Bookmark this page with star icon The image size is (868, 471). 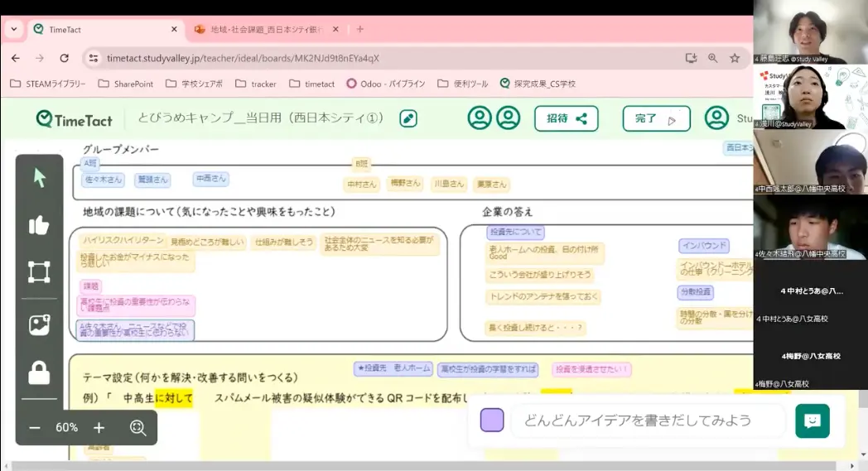[x=735, y=58]
